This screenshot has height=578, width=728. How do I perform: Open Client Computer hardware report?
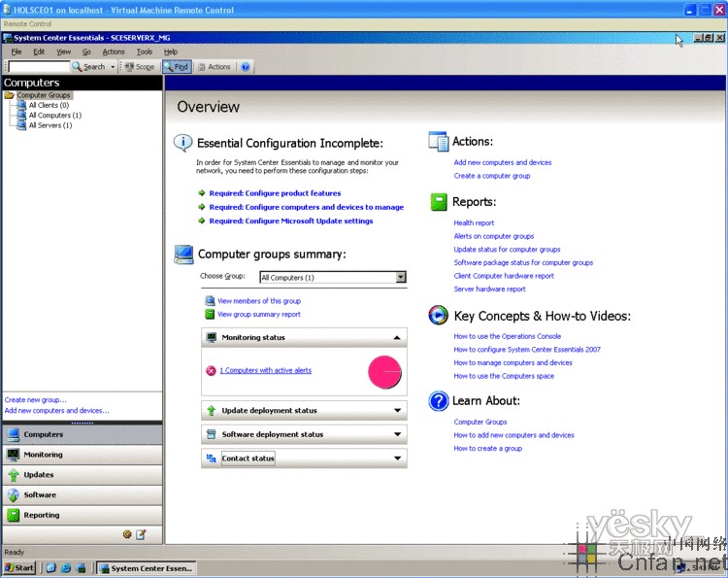[504, 276]
